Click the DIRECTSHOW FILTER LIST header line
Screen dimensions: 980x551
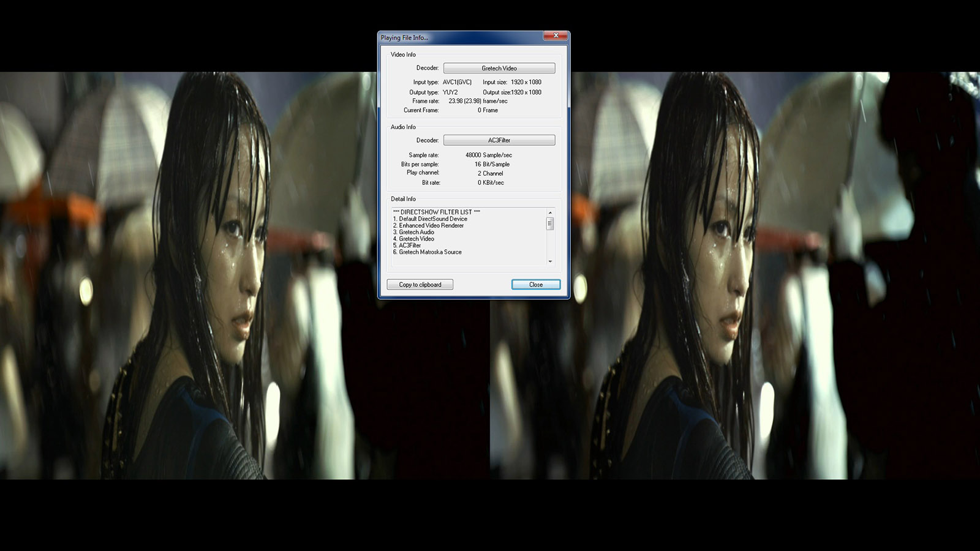[437, 212]
